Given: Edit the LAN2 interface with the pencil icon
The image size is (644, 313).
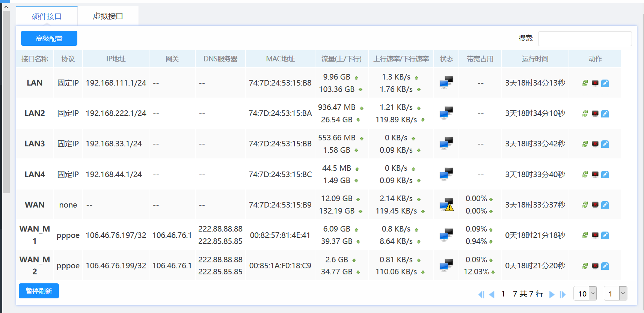Looking at the screenshot, I should [605, 114].
